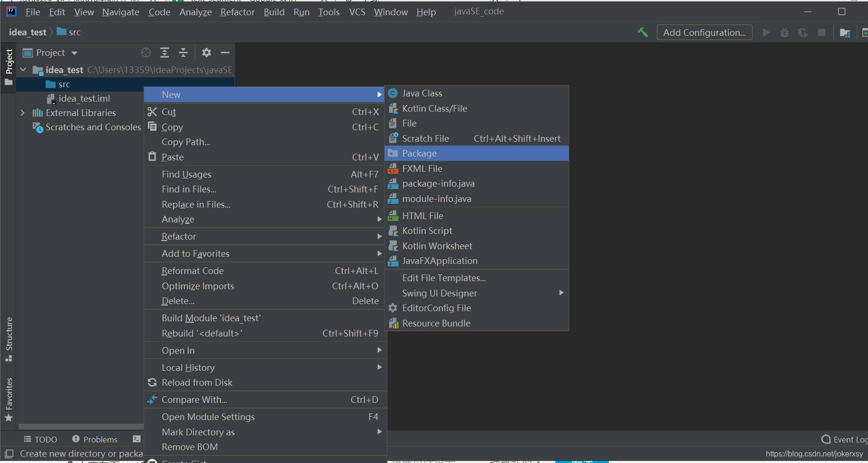The height and width of the screenshot is (463, 868).
Task: Click the Debug bug icon
Action: (784, 32)
